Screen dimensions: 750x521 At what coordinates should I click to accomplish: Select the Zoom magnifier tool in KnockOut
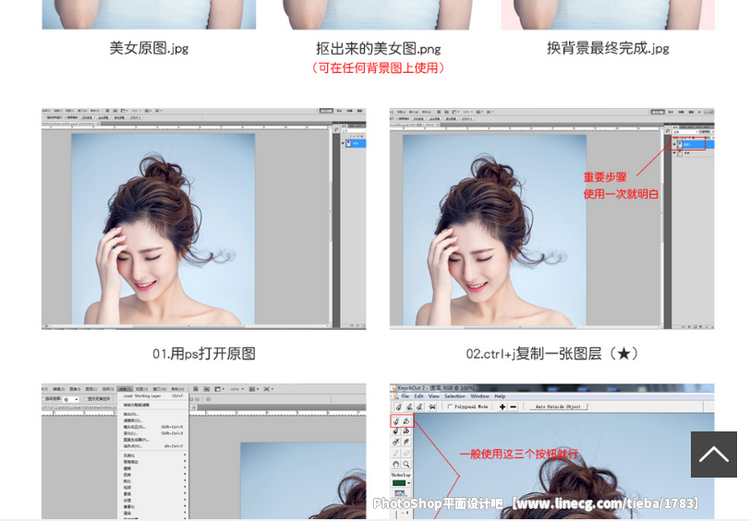coord(408,465)
